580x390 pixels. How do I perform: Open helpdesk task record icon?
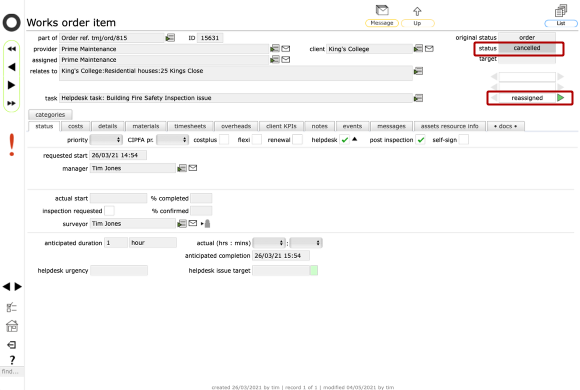(x=418, y=98)
